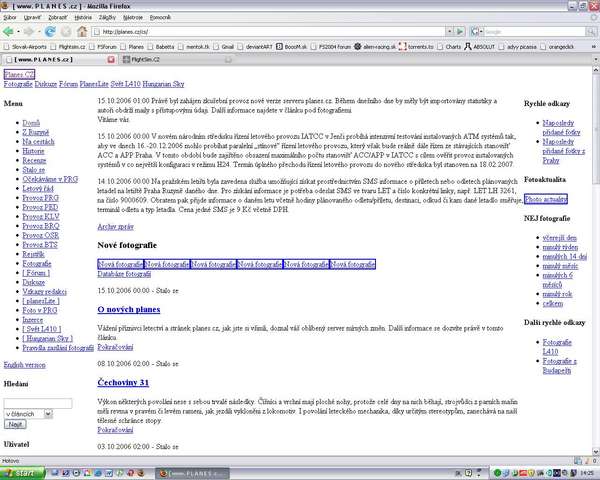Open the Provoz BTS menu link
Viewport: 600px width, 480px height.
pyautogui.click(x=40, y=245)
